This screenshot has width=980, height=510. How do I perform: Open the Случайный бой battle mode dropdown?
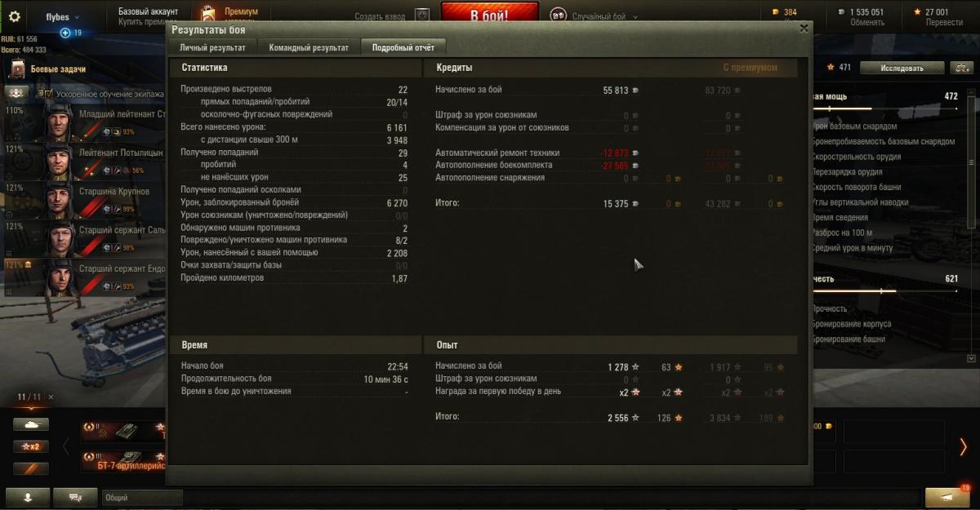click(x=594, y=16)
